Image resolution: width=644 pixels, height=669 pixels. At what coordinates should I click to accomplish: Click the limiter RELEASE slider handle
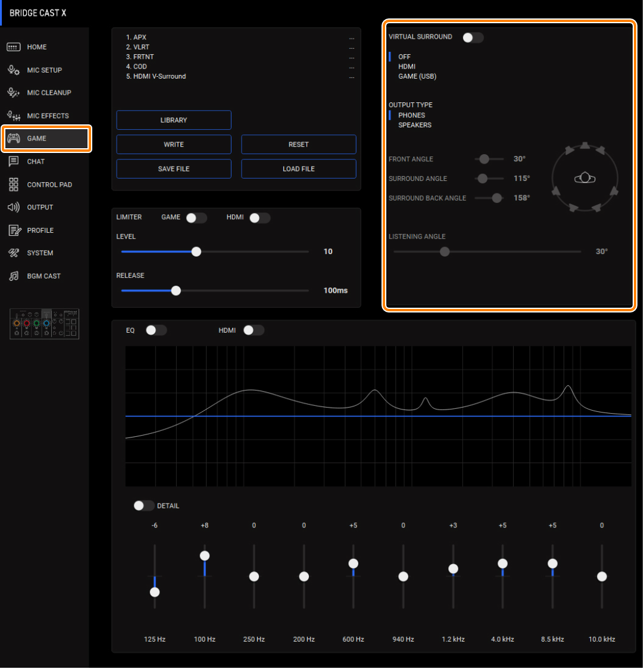[176, 290]
